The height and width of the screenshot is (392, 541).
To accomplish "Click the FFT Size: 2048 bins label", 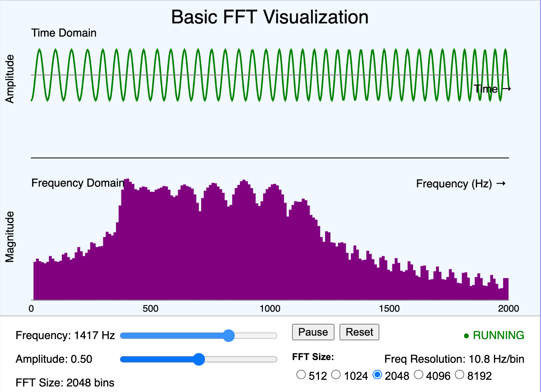I will pyautogui.click(x=65, y=383).
